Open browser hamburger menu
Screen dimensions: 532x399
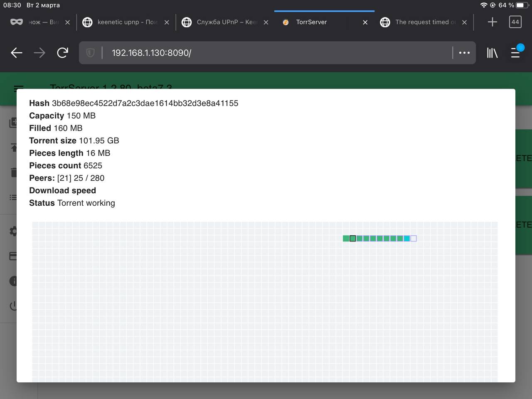click(x=516, y=52)
